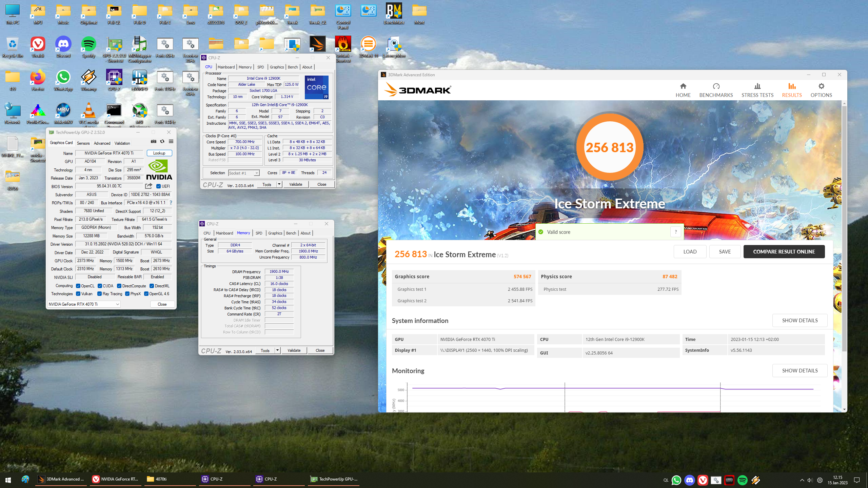
Task: Switch to Mainboard tab in upper CPU-Z
Action: pos(226,67)
